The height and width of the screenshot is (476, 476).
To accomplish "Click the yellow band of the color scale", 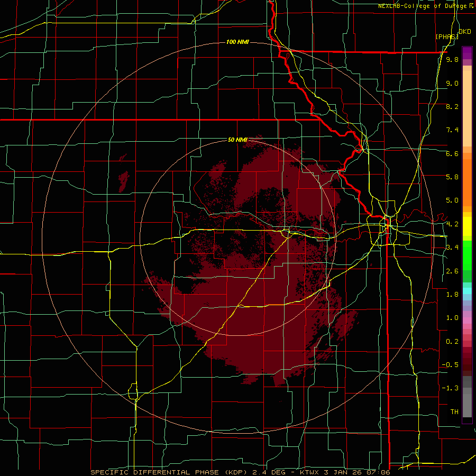I will click(467, 226).
